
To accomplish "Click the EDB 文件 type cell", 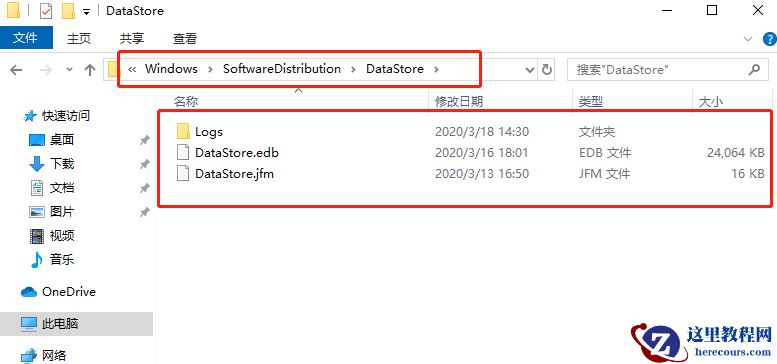I will 605,153.
